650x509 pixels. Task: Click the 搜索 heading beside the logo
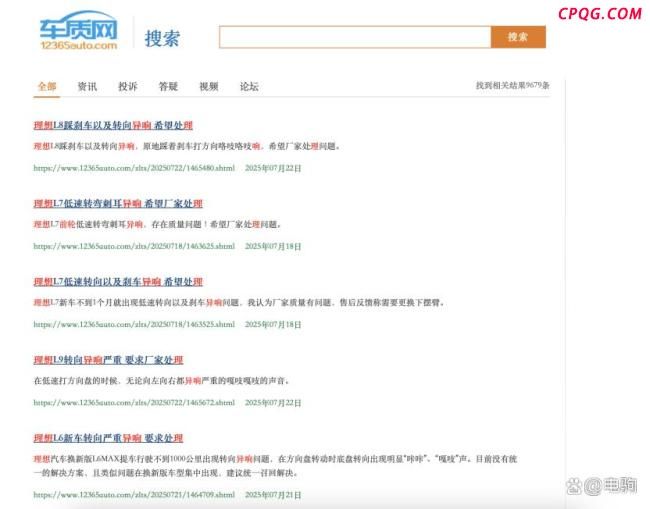162,39
